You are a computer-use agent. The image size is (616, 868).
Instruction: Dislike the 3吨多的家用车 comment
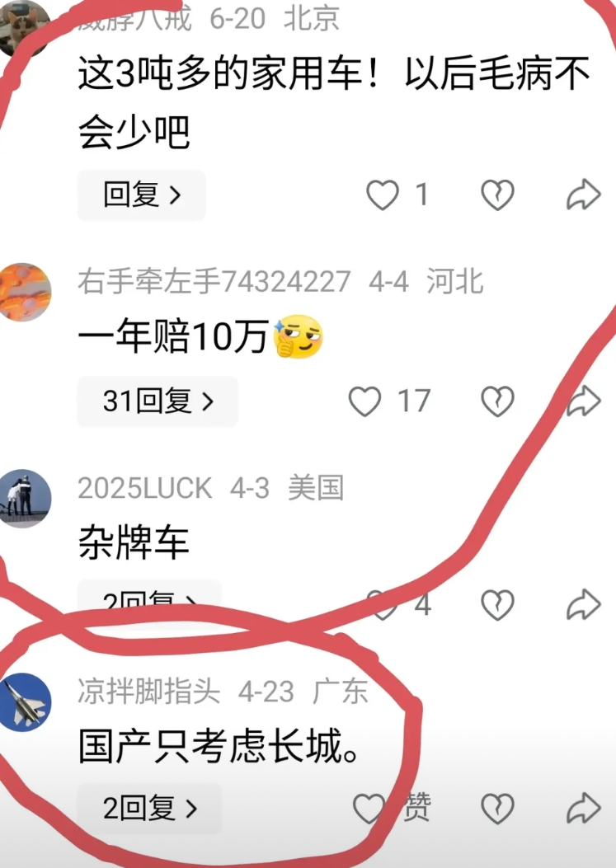tap(497, 195)
